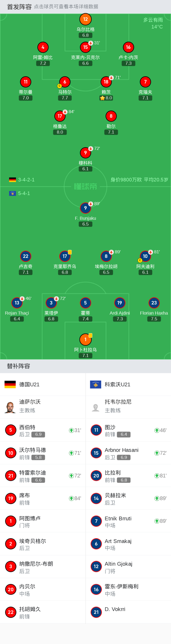Open F. Bunjaku number 9 blue icon
171x644 pixels.
click(x=85, y=208)
